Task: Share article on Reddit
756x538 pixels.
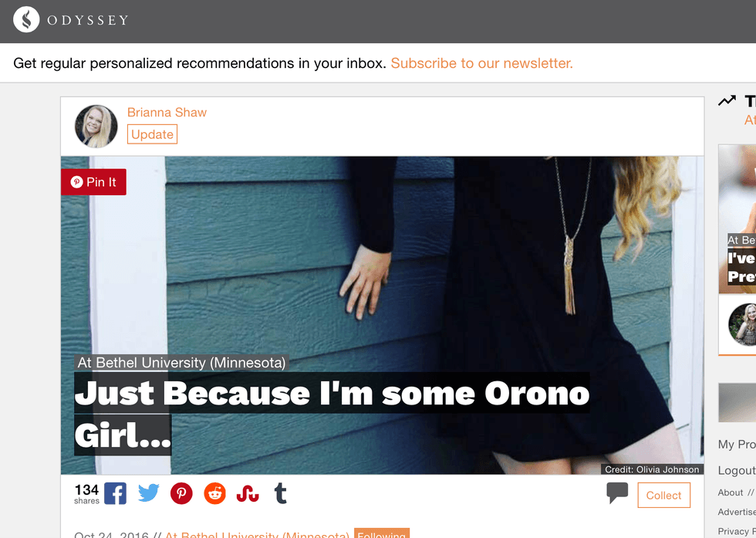Action: click(214, 493)
